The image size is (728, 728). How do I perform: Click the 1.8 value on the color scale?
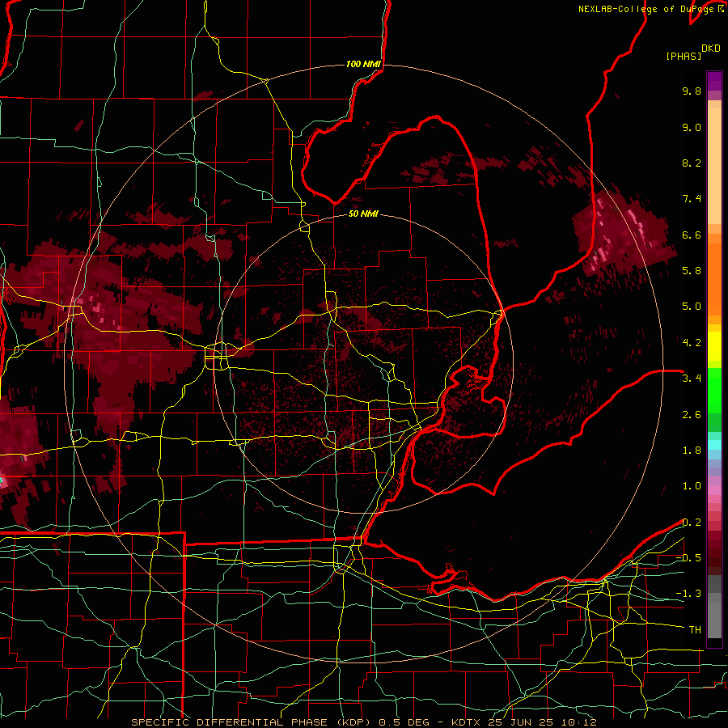coord(692,451)
